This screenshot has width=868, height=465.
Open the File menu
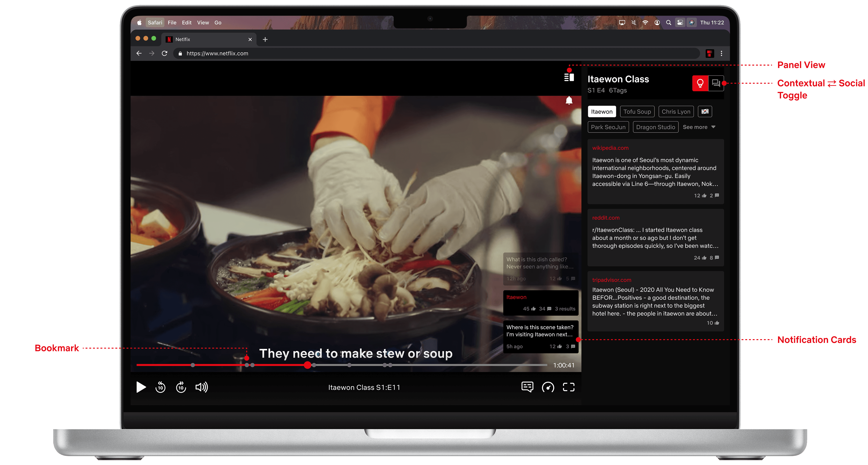point(172,23)
